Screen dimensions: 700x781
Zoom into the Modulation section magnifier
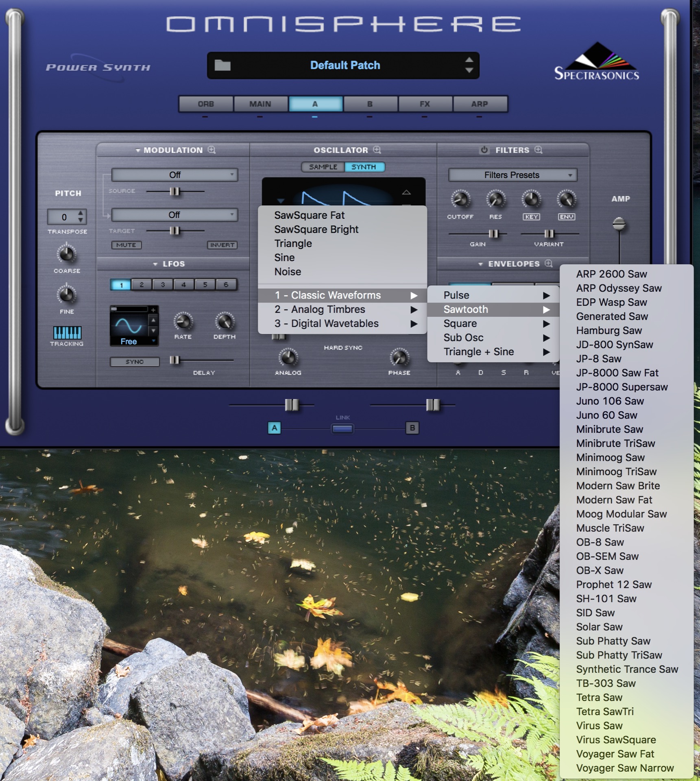(212, 150)
